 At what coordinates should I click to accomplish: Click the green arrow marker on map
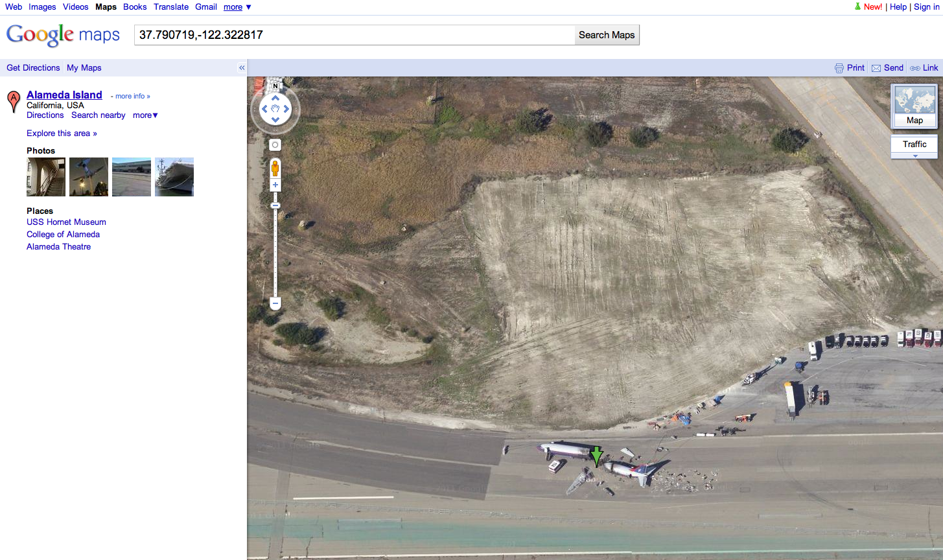tap(596, 456)
